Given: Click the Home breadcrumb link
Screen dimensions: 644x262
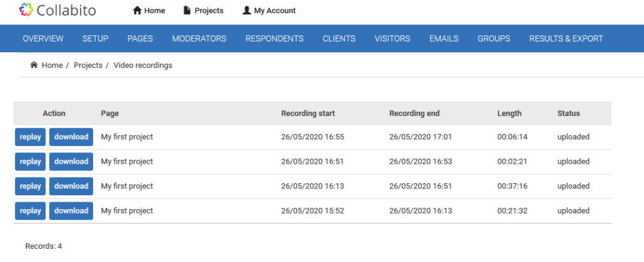Looking at the screenshot, I should (x=52, y=65).
